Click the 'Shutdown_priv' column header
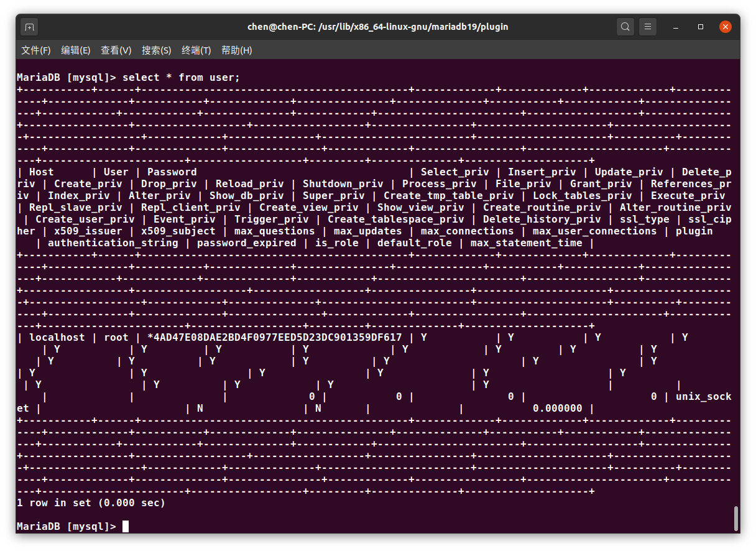756x551 pixels. [343, 184]
